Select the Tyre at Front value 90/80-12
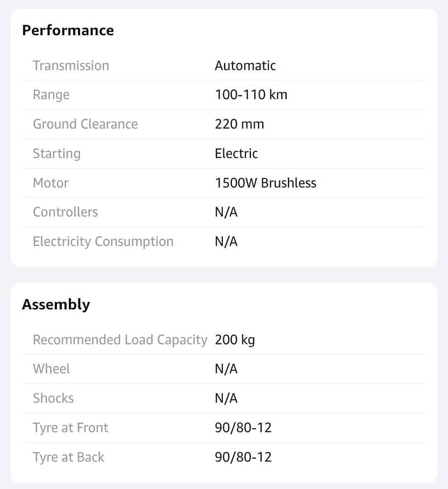448x489 pixels. [x=243, y=428]
